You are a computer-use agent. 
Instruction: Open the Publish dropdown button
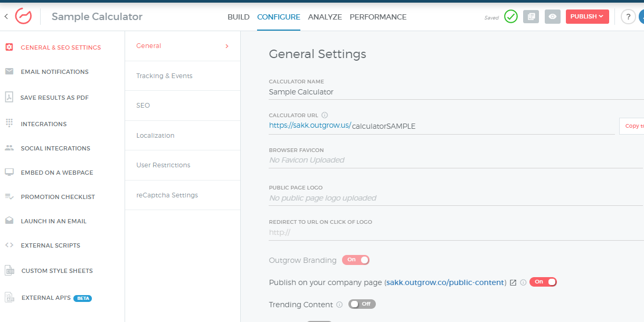tap(587, 16)
